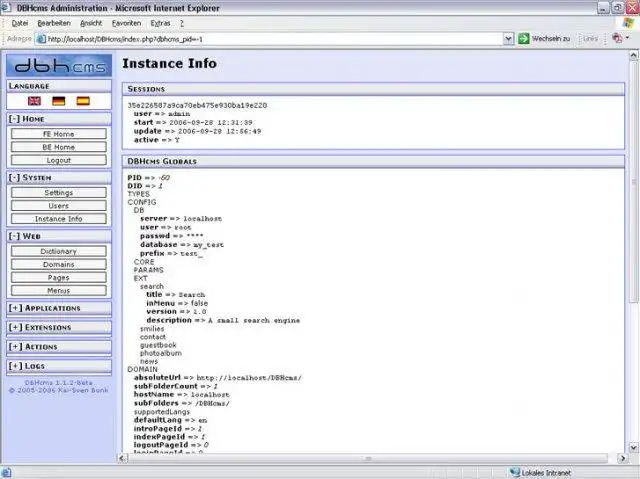Click the DBHcms Globals panel header
The image size is (640, 479).
point(373,161)
